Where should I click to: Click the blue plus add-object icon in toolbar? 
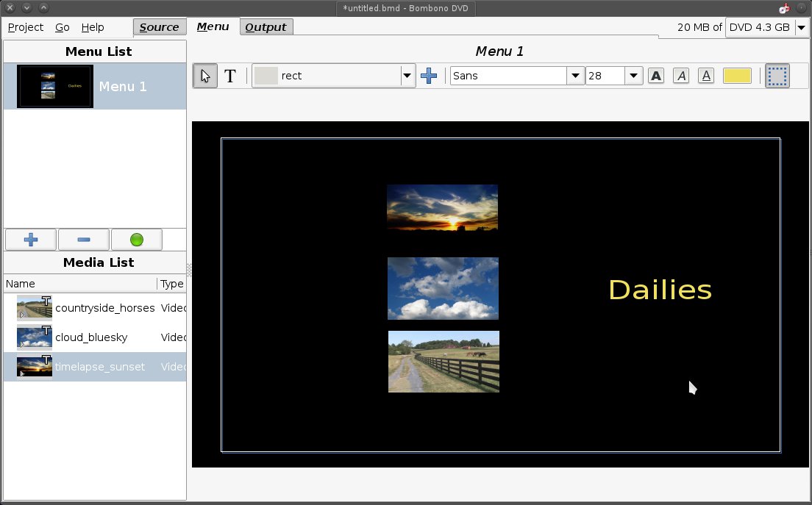pyautogui.click(x=429, y=76)
